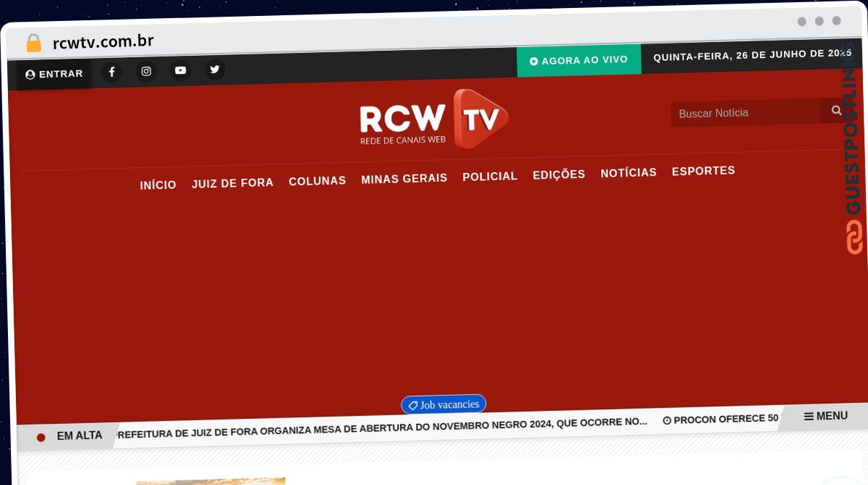Click the ENTRAR login button

54,74
